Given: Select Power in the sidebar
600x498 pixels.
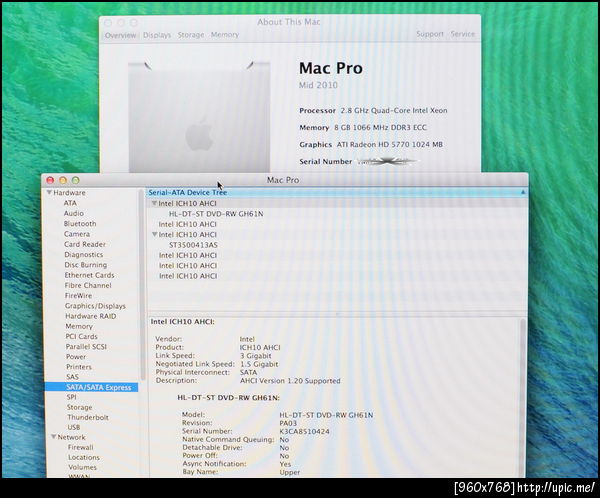Looking at the screenshot, I should (x=76, y=357).
